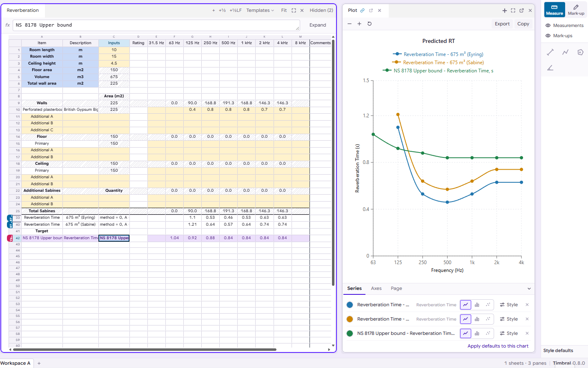Viewport: 588px width, 368px height.
Task: Open the blue Eyring series color swatch
Action: [350, 305]
